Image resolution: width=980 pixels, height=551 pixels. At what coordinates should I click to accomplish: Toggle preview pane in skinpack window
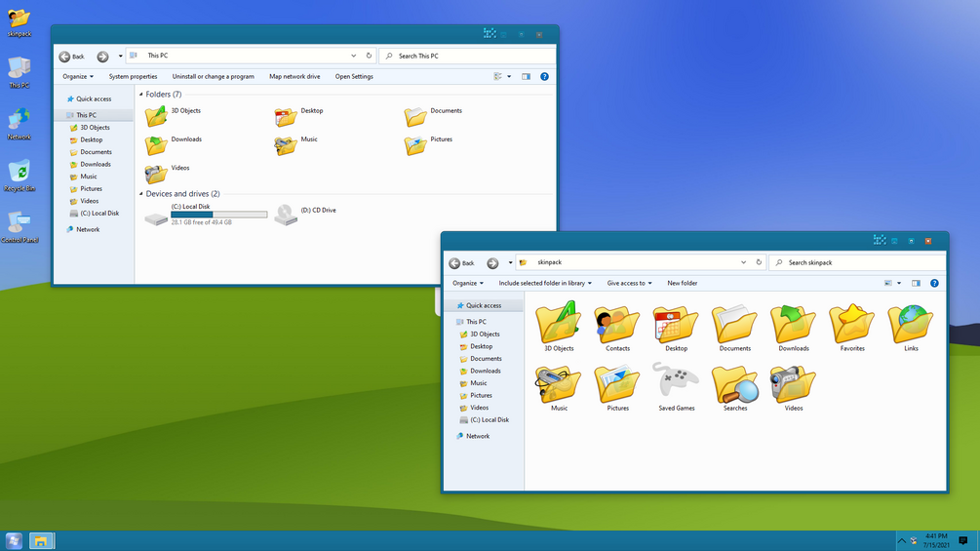pyautogui.click(x=917, y=283)
